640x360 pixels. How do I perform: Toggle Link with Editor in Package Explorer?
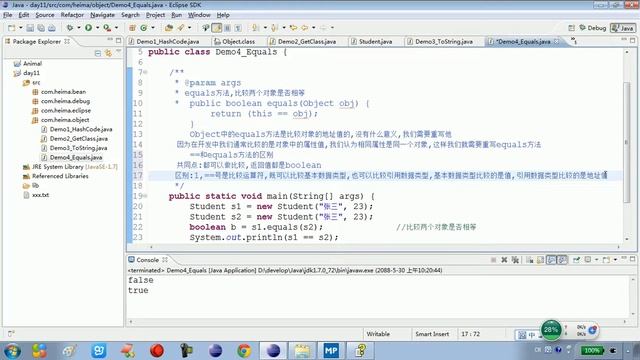[108, 53]
